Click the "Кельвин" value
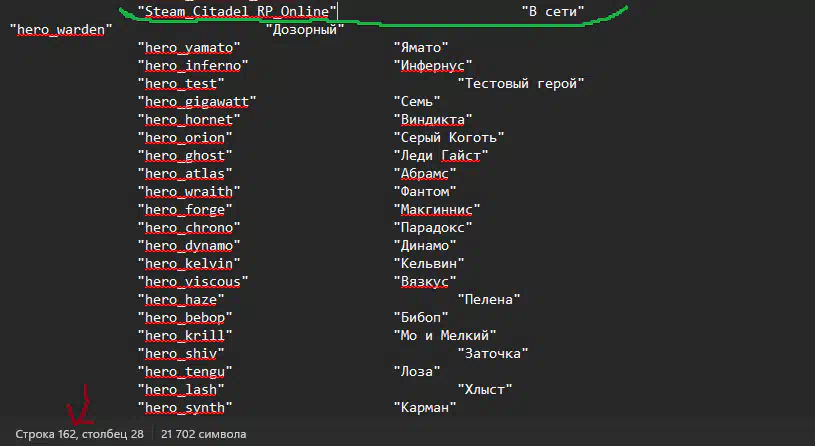Viewport: 815px width, 446px height. pyautogui.click(x=429, y=264)
